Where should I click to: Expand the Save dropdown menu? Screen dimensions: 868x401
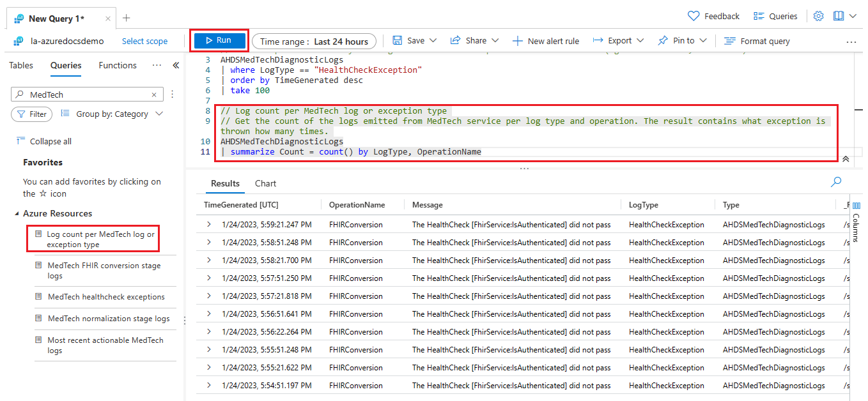click(433, 41)
